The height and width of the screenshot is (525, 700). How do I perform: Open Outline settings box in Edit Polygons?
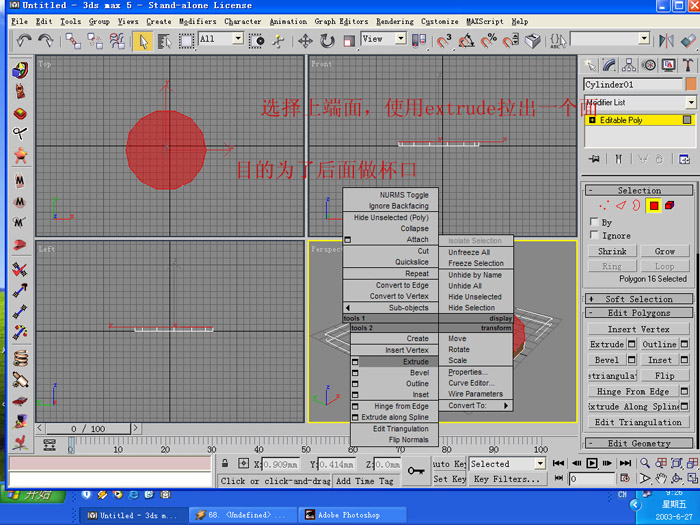pyautogui.click(x=684, y=344)
